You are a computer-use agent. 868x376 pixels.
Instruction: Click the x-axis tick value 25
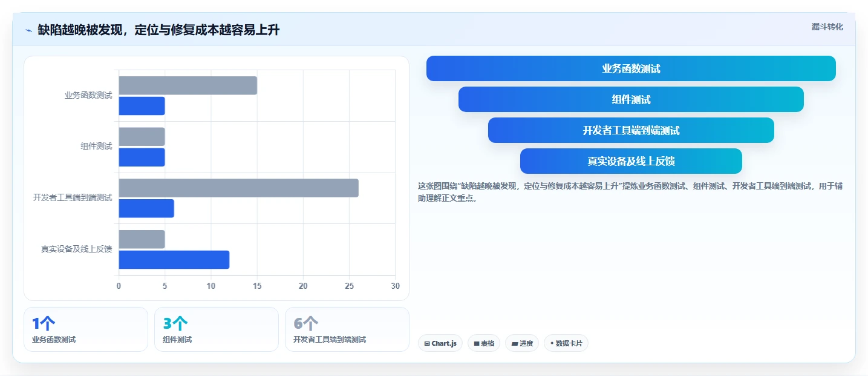(349, 286)
